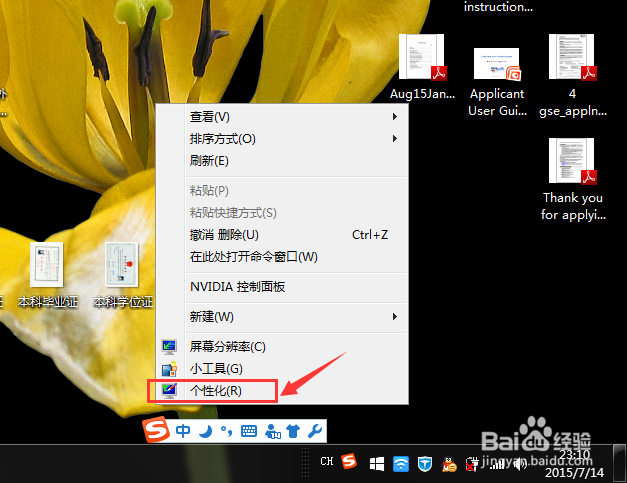Click the Windows logo tray icon

[x=376, y=464]
